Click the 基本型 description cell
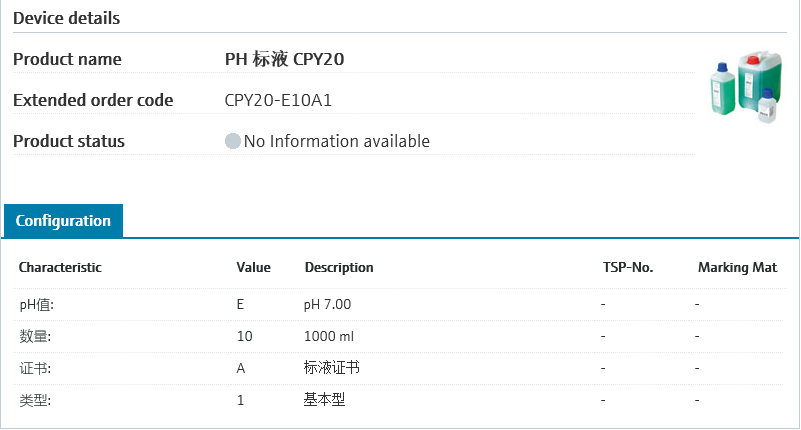Image resolution: width=801 pixels, height=430 pixels. click(324, 400)
